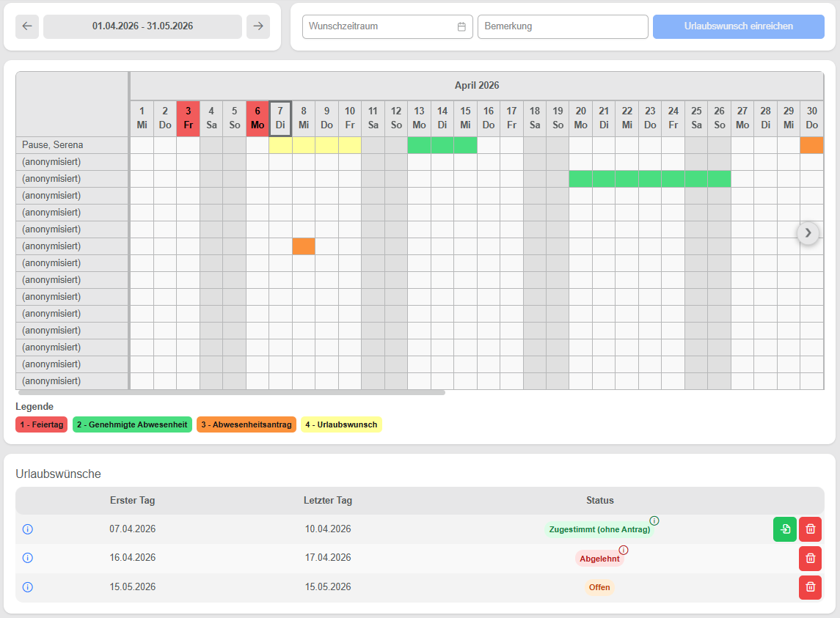Open info icon for 07.04.2026 row
Image resolution: width=840 pixels, height=618 pixels.
click(x=28, y=529)
